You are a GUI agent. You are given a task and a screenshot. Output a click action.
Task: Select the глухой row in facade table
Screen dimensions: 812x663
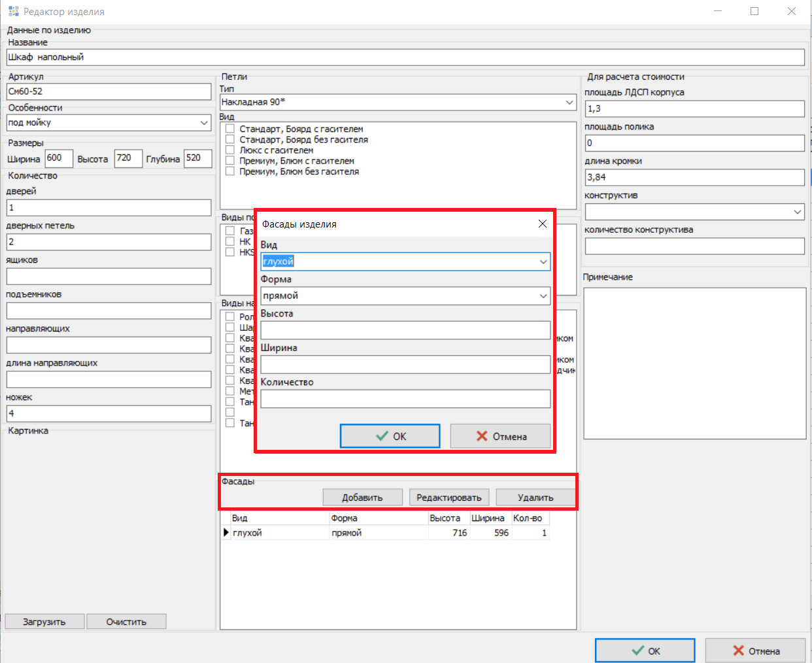[281, 533]
